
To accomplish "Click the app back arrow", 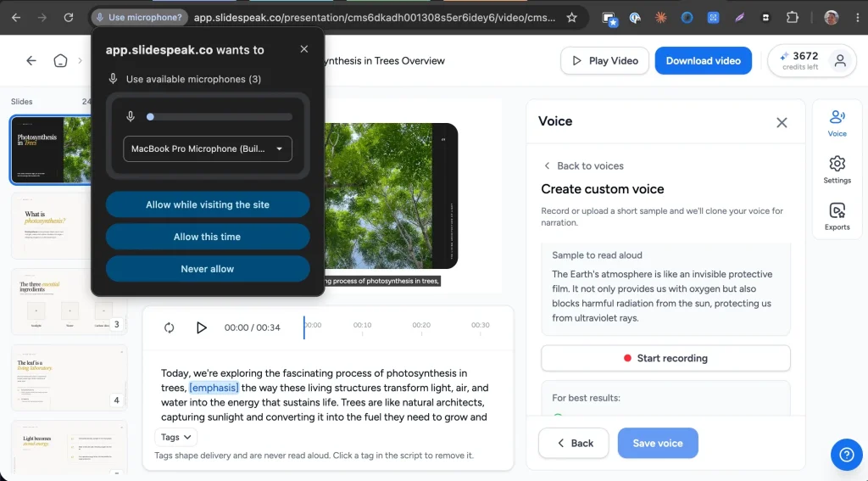I will [31, 60].
